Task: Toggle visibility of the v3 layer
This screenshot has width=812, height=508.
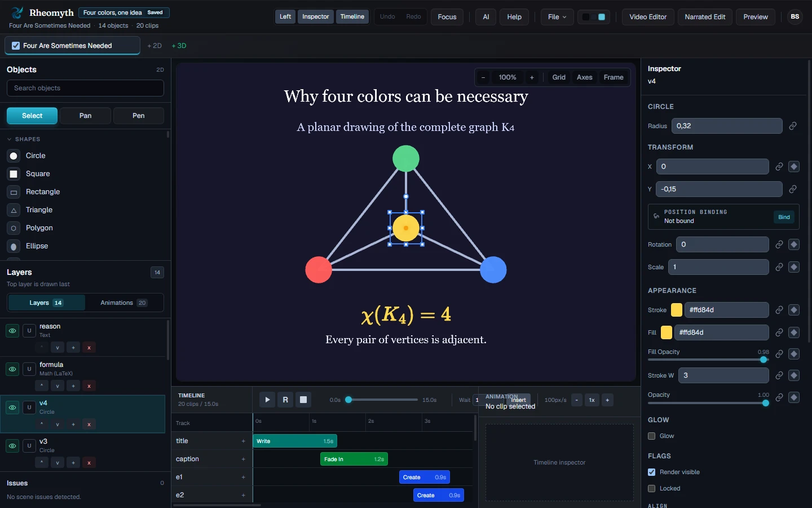Action: (x=12, y=446)
